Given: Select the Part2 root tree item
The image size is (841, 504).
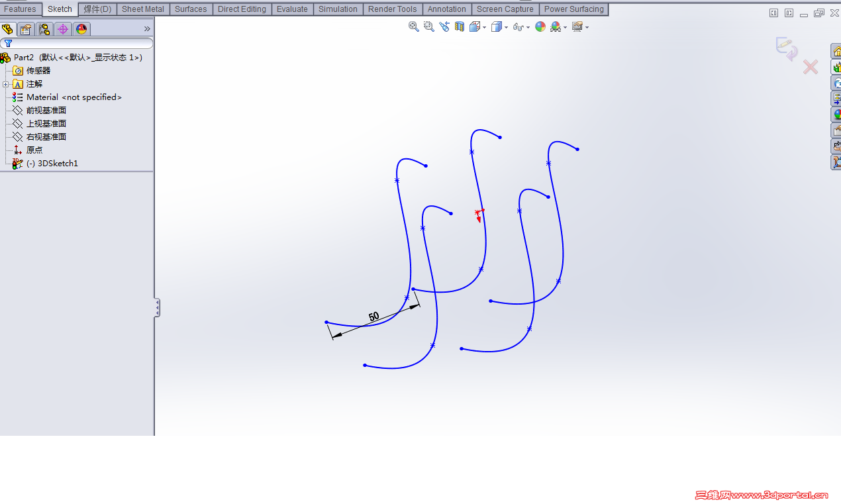Looking at the screenshot, I should coord(72,58).
